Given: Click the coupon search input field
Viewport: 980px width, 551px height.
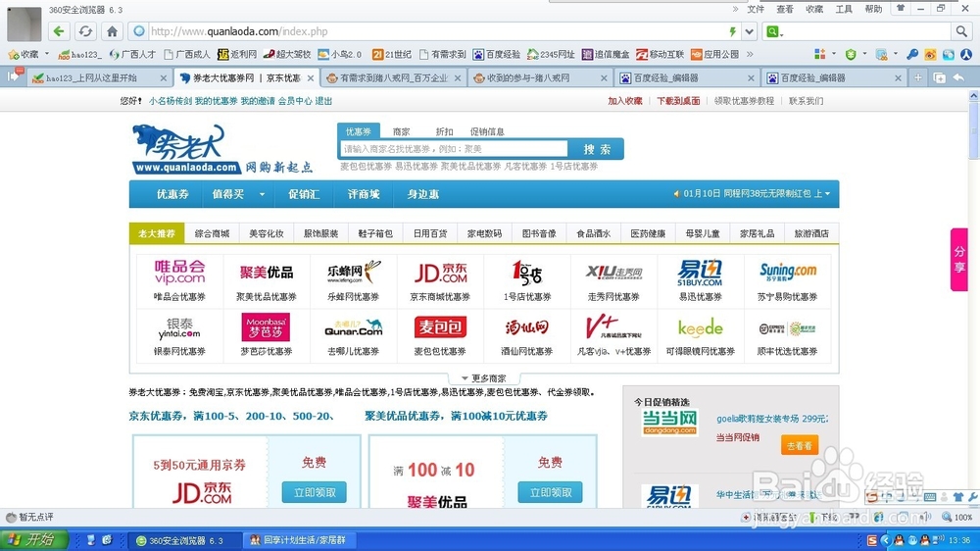Looking at the screenshot, I should 454,149.
